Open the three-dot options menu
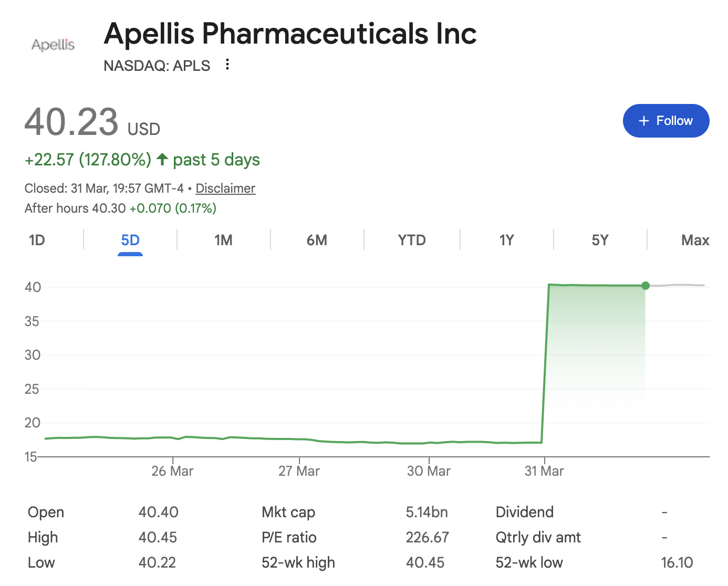Image resolution: width=728 pixels, height=586 pixels. (x=227, y=64)
